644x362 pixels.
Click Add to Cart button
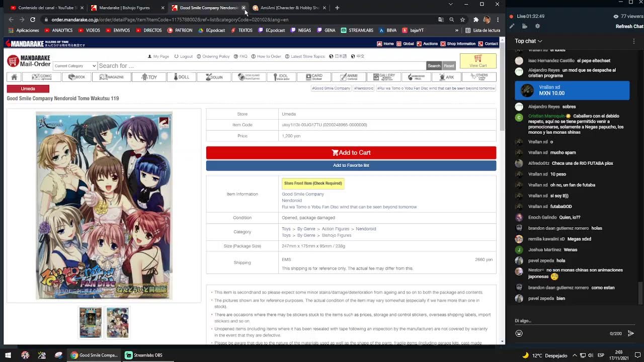(x=351, y=153)
